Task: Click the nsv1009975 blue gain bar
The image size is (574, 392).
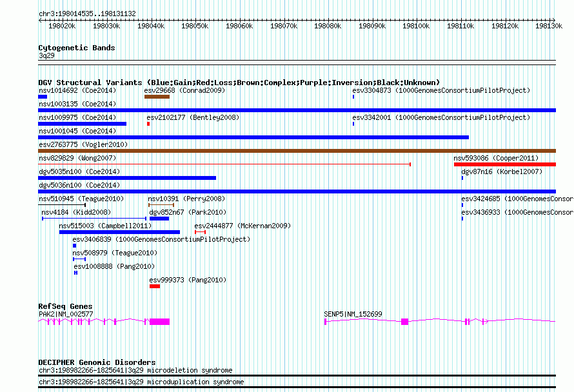Action: [83, 124]
